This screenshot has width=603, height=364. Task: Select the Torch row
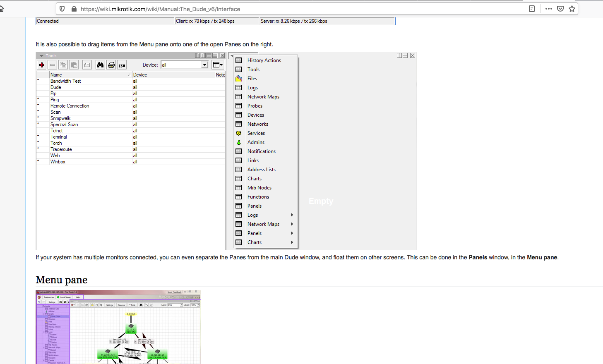click(x=131, y=143)
